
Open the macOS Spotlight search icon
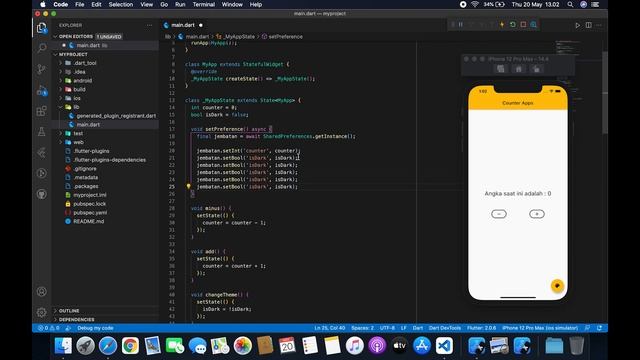[x=570, y=4]
